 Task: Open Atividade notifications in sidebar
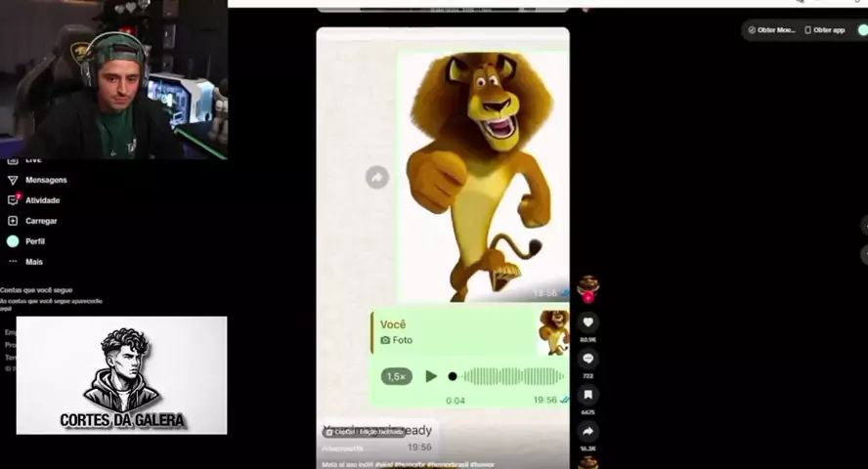pyautogui.click(x=41, y=200)
